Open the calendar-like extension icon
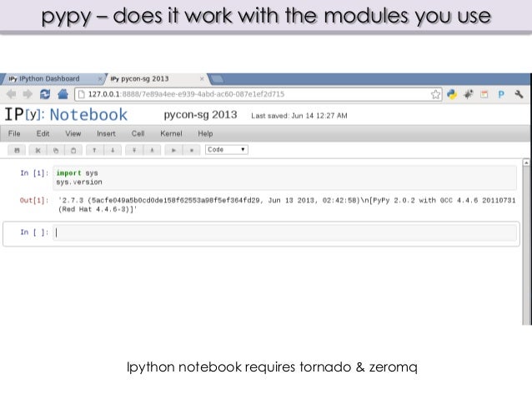 [484, 95]
